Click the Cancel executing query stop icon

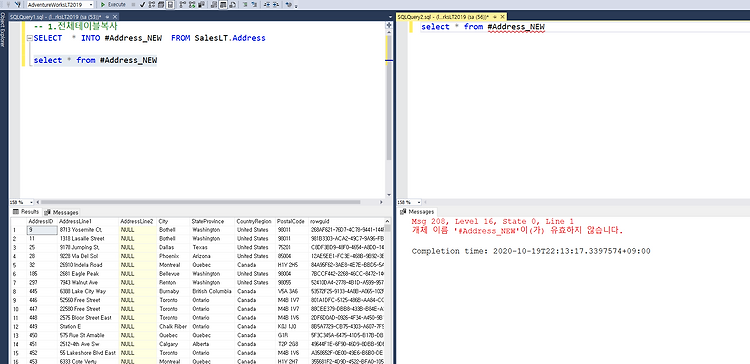[133, 5]
